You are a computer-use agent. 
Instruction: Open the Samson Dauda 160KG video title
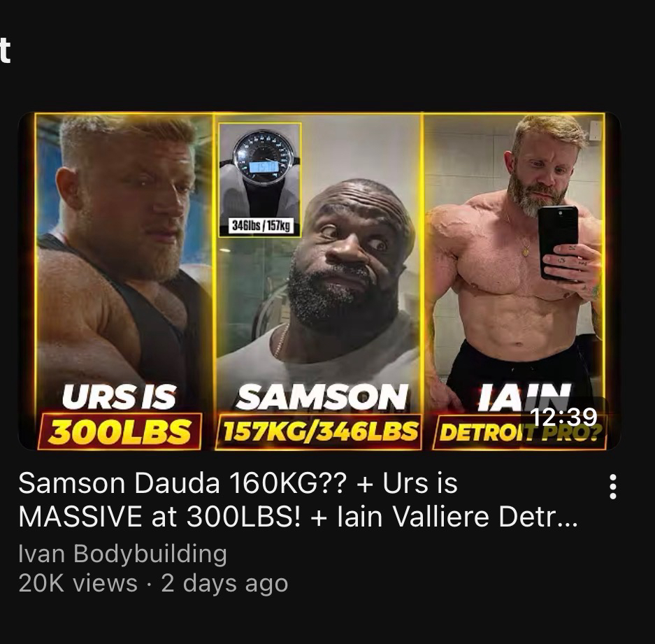coord(298,500)
